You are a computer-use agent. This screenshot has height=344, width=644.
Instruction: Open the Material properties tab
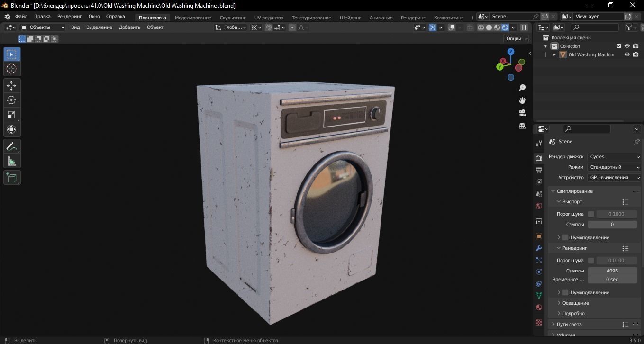click(539, 307)
